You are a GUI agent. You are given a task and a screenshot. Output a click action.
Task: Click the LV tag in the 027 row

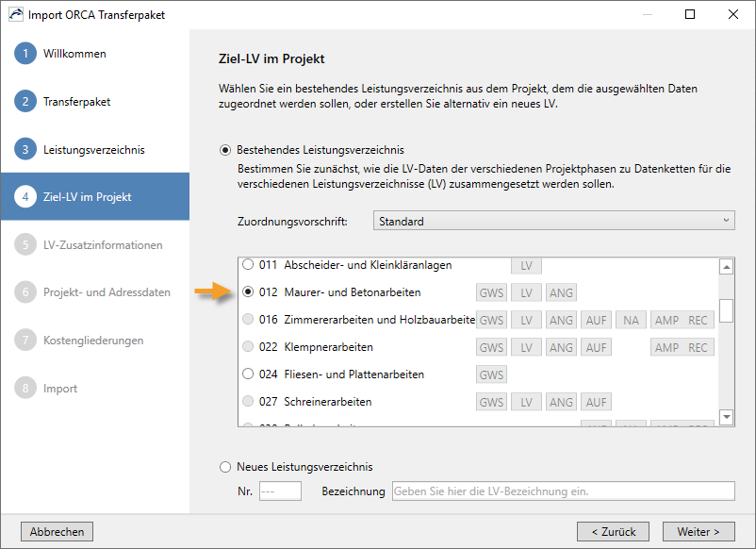point(527,403)
